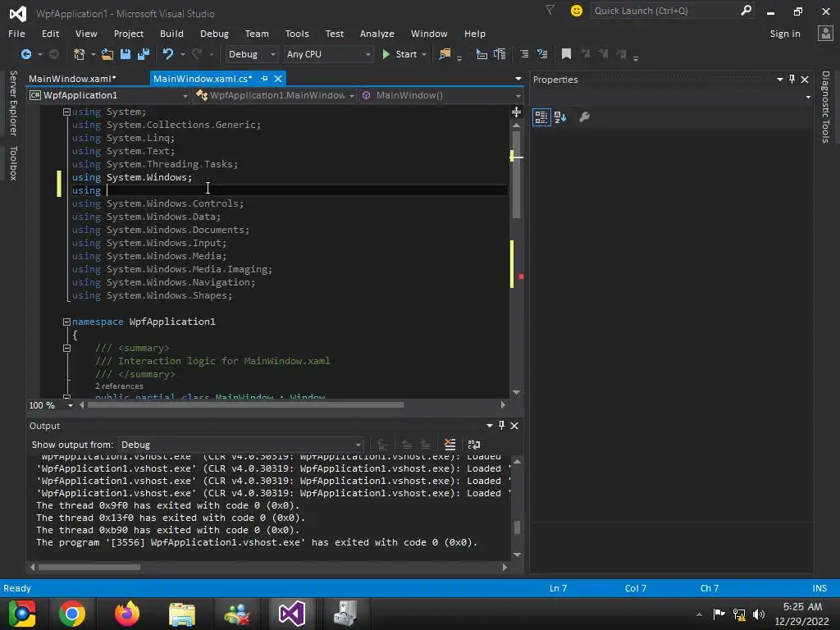Clear all text in Output window

[x=450, y=444]
